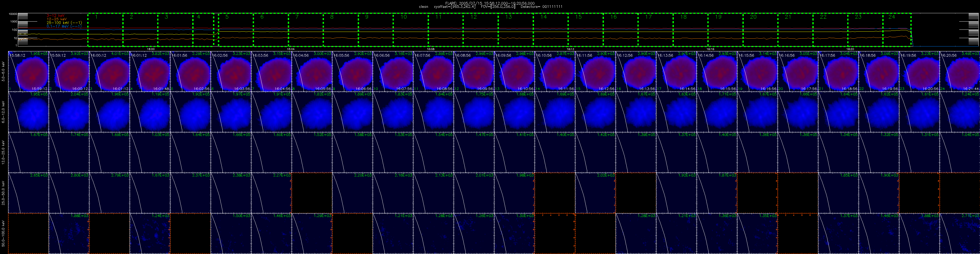Select interval 24 box in the light curve
The width and height of the screenshot is (980, 254).
pos(897,30)
